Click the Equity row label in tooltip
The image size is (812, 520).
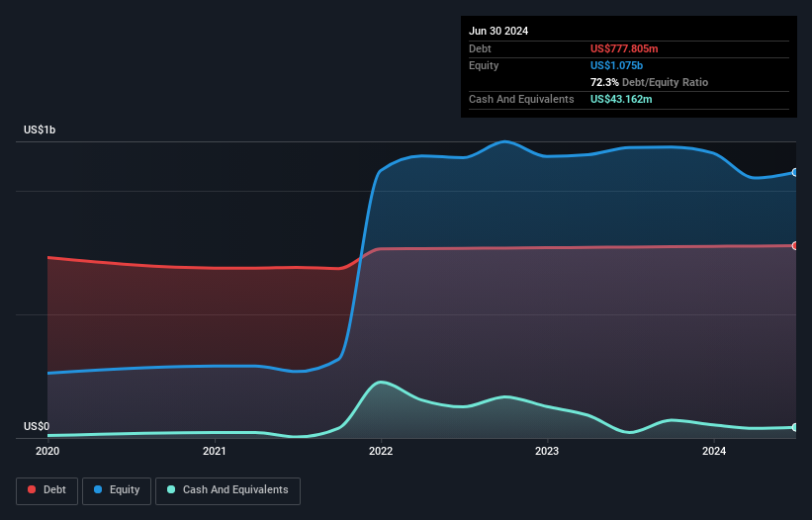pyautogui.click(x=484, y=65)
